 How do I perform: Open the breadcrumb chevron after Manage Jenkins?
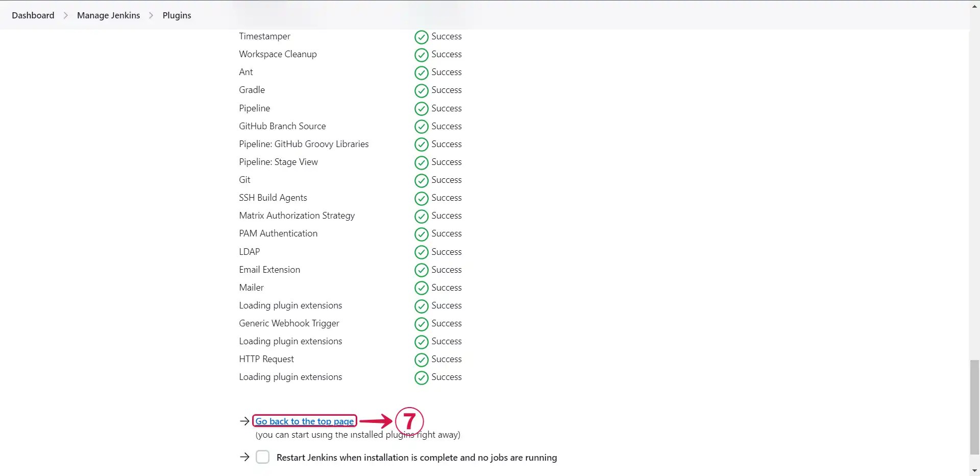pyautogui.click(x=151, y=15)
